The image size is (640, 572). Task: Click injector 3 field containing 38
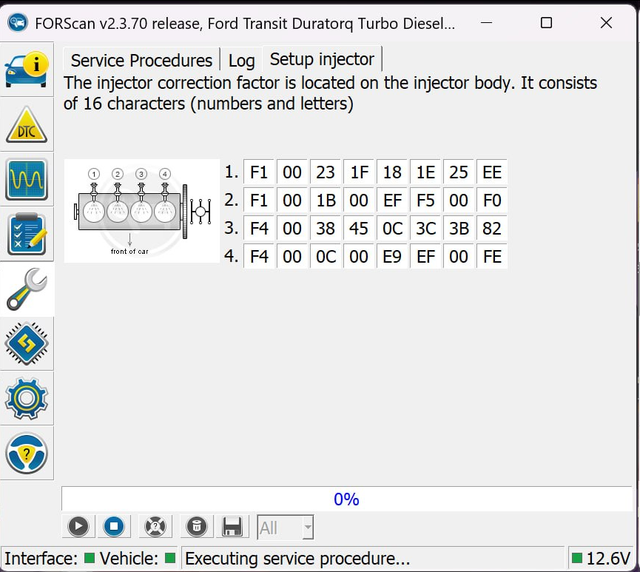[325, 228]
